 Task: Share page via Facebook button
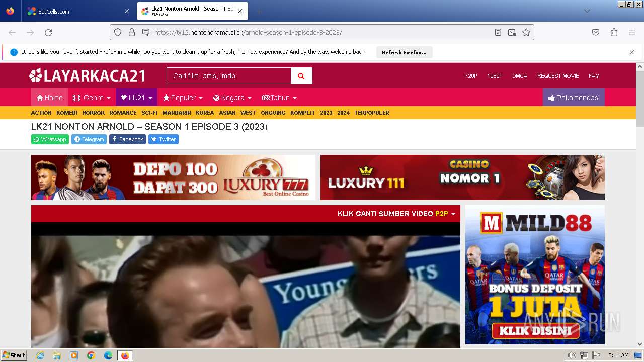[127, 139]
